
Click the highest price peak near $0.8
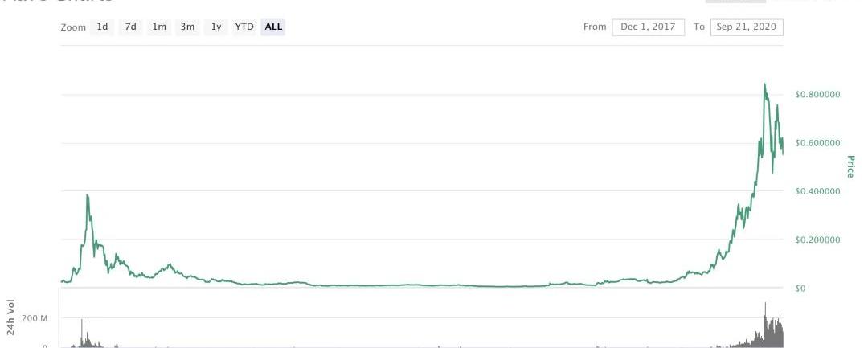click(765, 84)
